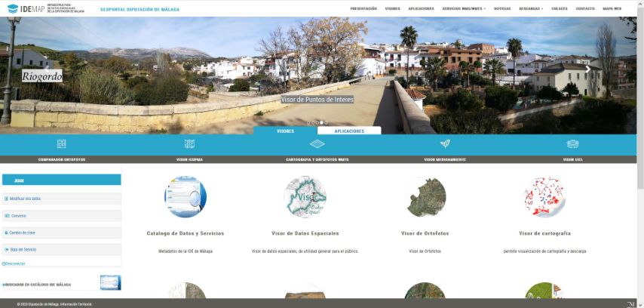
Task: Open the Noticias menu item
Action: [502, 8]
